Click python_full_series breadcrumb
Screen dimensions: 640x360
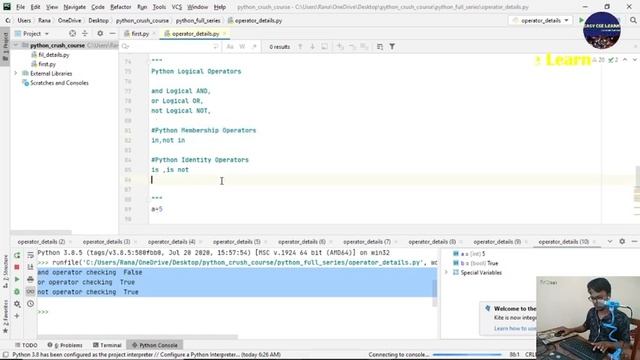[198, 20]
